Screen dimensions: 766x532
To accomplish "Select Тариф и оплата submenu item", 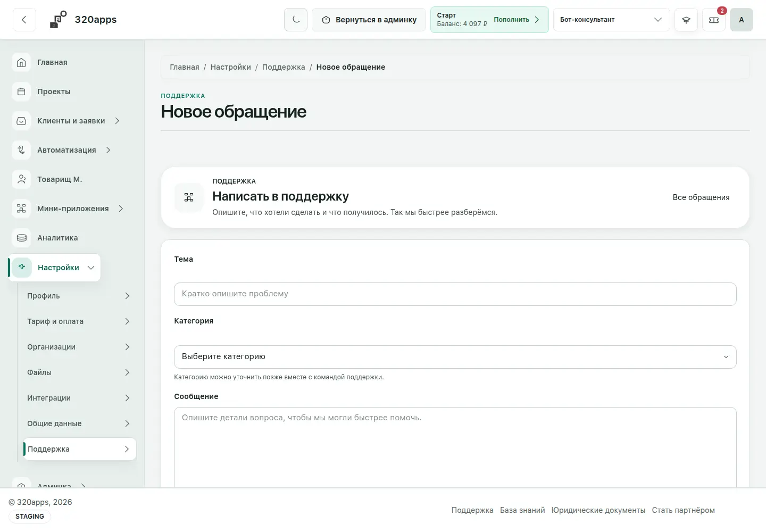I will [x=79, y=321].
